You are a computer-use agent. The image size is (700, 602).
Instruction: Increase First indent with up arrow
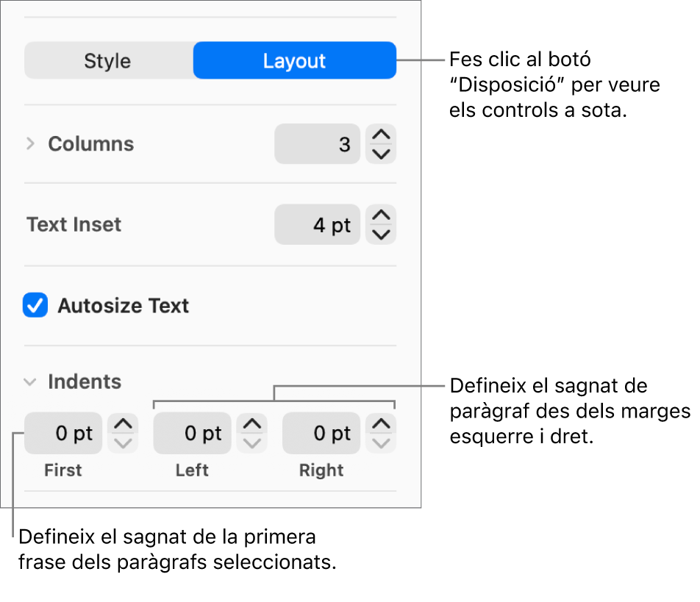click(123, 425)
